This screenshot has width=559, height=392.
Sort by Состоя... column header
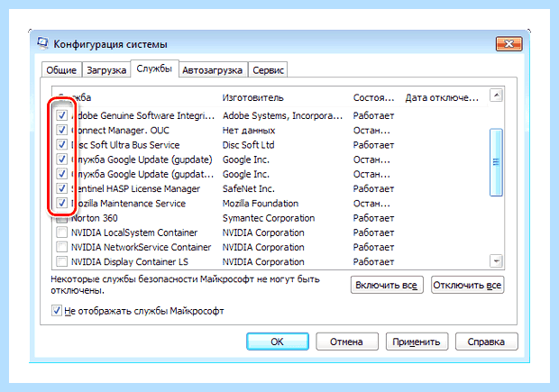coord(373,97)
